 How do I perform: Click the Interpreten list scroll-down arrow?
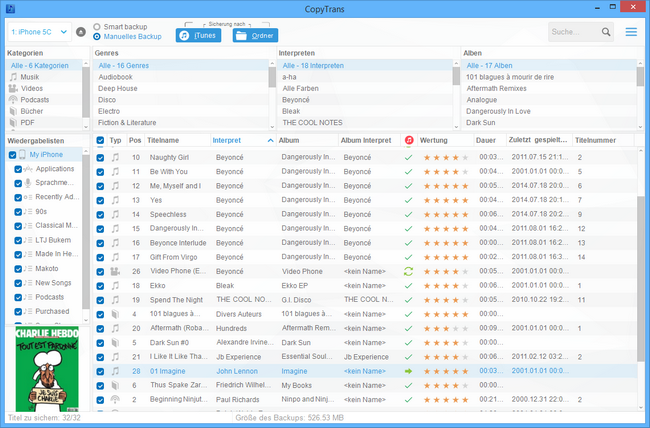click(456, 126)
